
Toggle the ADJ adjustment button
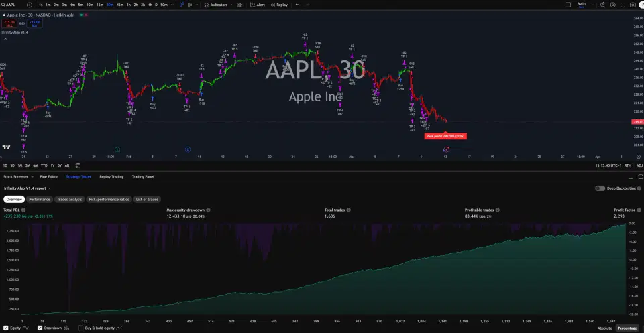639,165
